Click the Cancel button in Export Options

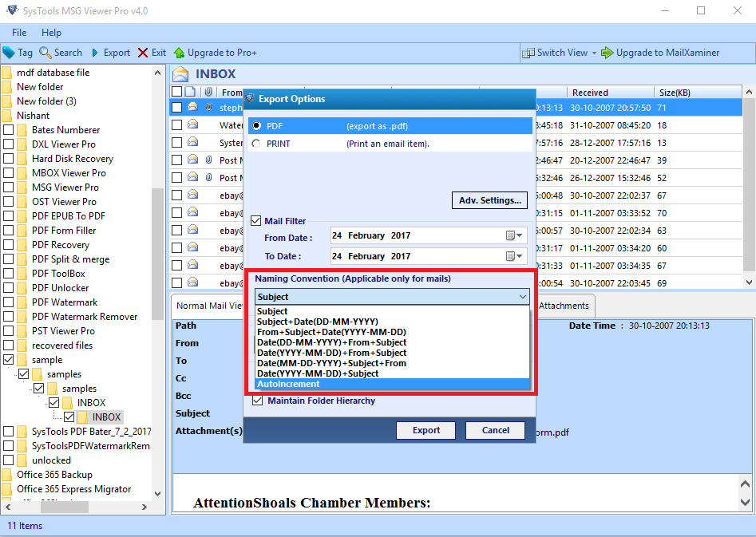[x=495, y=430]
